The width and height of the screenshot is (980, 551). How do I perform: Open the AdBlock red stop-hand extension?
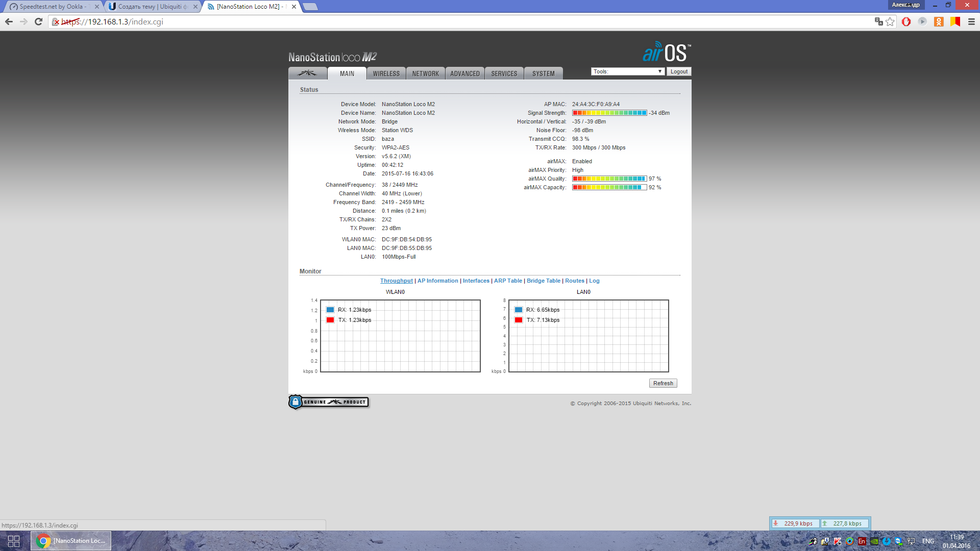(x=906, y=21)
